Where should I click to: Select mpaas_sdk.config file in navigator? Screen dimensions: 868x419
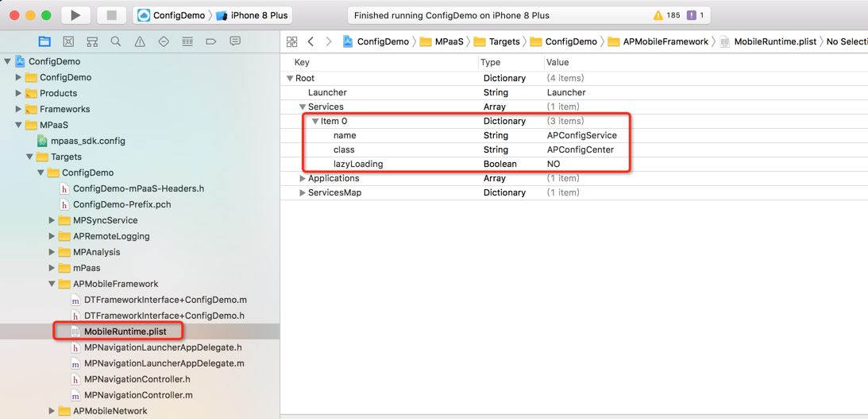click(87, 141)
